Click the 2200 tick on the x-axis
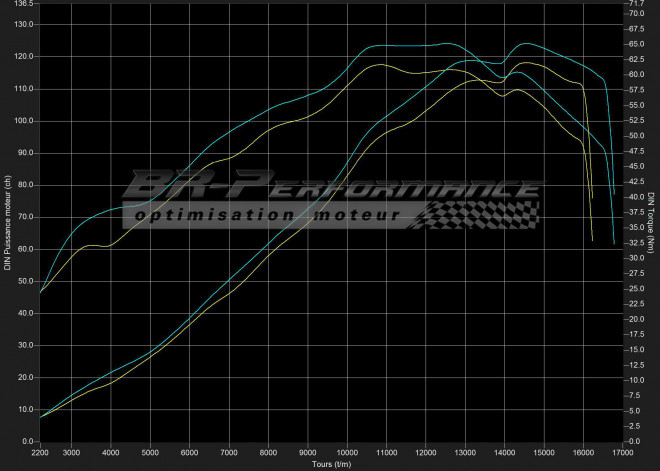660x471 pixels. pyautogui.click(x=41, y=452)
